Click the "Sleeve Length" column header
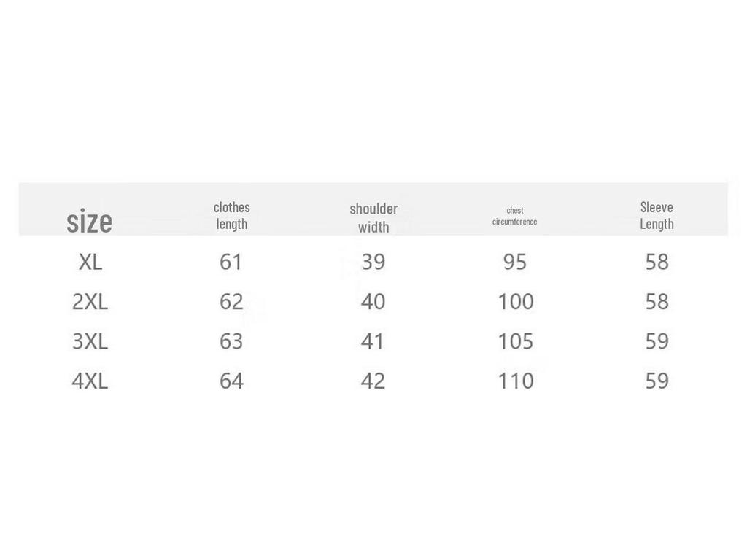This screenshot has width=747, height=560. 657,215
